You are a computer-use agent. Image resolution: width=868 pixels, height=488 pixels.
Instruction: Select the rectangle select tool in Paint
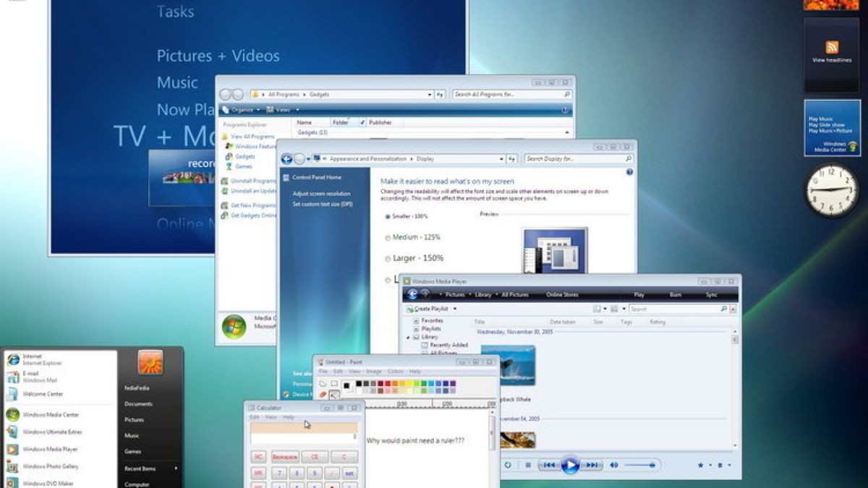click(x=334, y=383)
